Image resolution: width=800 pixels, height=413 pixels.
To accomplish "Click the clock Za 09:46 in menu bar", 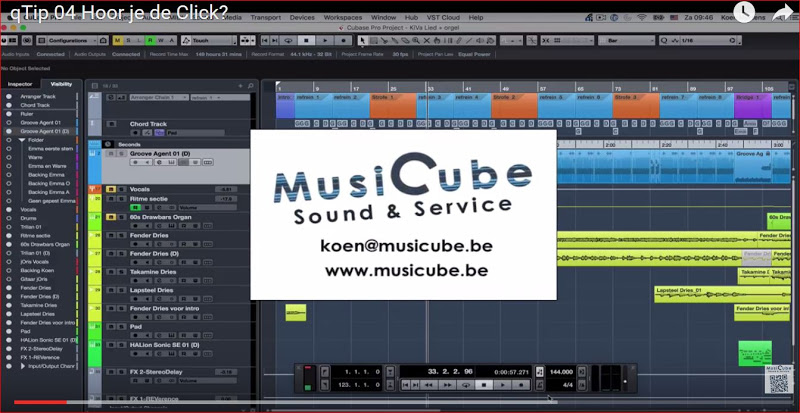I will tap(699, 17).
